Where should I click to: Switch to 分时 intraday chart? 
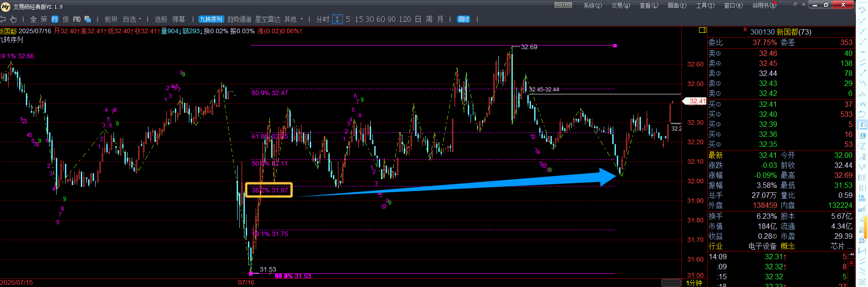click(x=322, y=19)
